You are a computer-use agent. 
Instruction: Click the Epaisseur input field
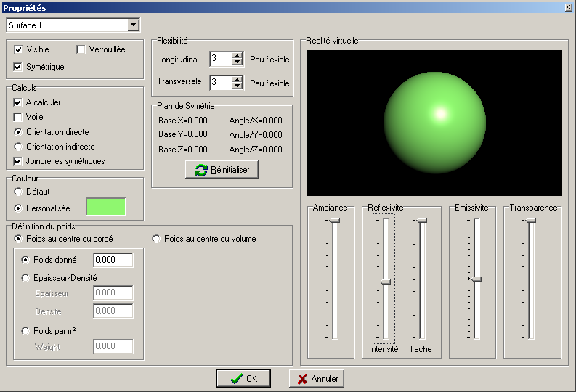113,293
